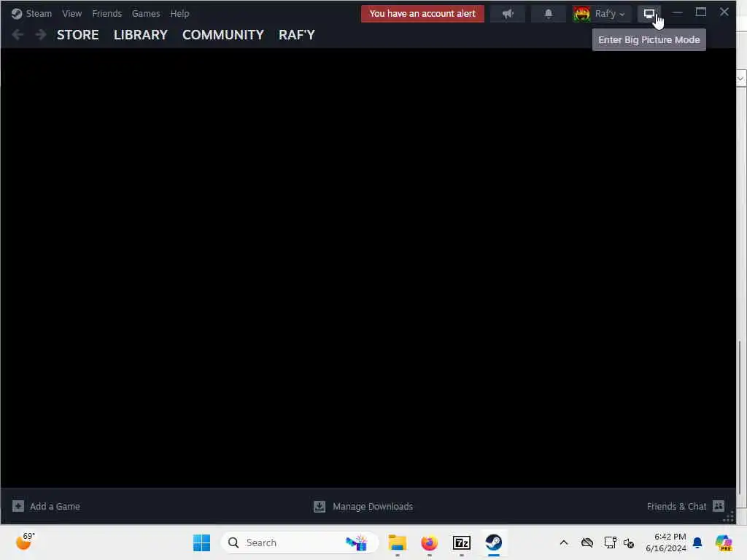Click the window resize grip icon
Viewport: 747px width, 560px height.
[729, 517]
